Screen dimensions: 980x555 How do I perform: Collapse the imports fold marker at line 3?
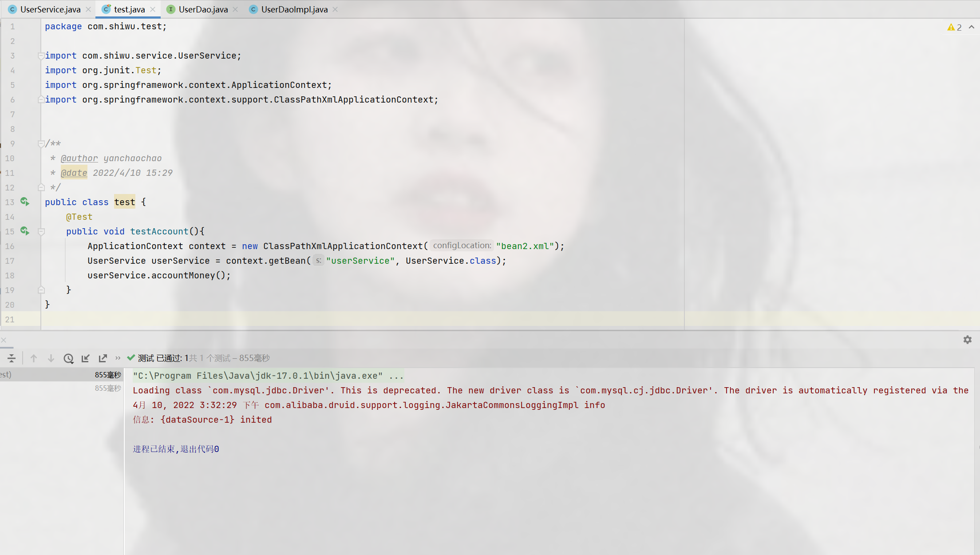[x=41, y=56]
